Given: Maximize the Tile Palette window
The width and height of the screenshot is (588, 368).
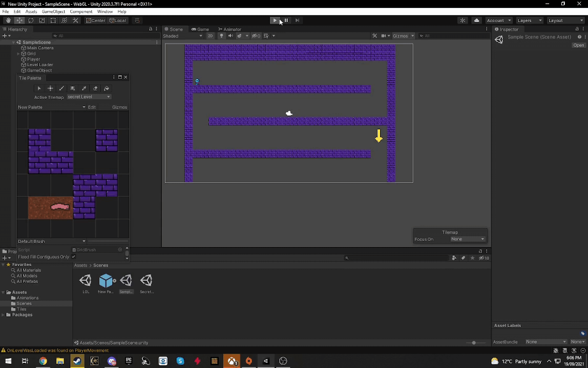Looking at the screenshot, I should pos(120,77).
